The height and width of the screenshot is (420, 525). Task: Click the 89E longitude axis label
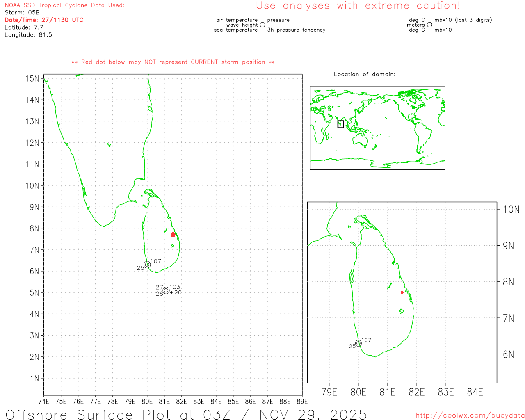click(x=302, y=401)
